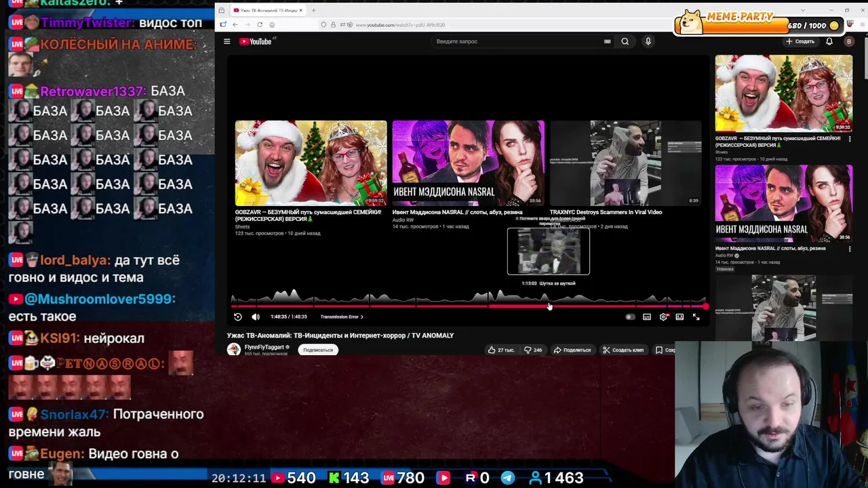Click the YouTube icon next to 540 viewers
868x488 pixels.
pyautogui.click(x=277, y=478)
